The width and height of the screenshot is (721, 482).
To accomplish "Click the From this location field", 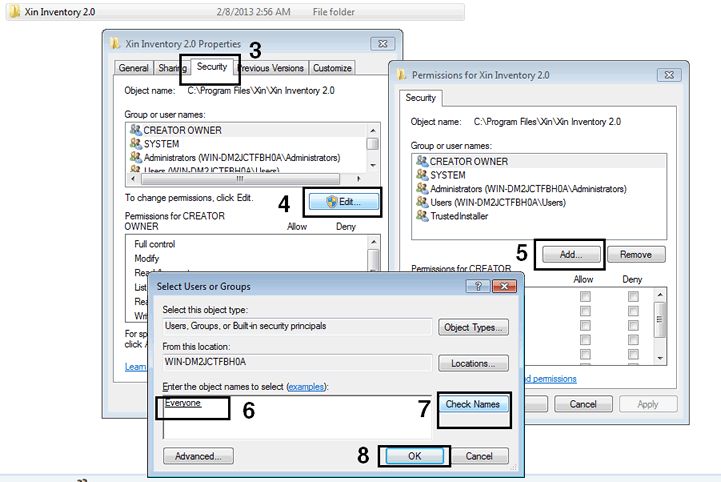I will pyautogui.click(x=297, y=362).
